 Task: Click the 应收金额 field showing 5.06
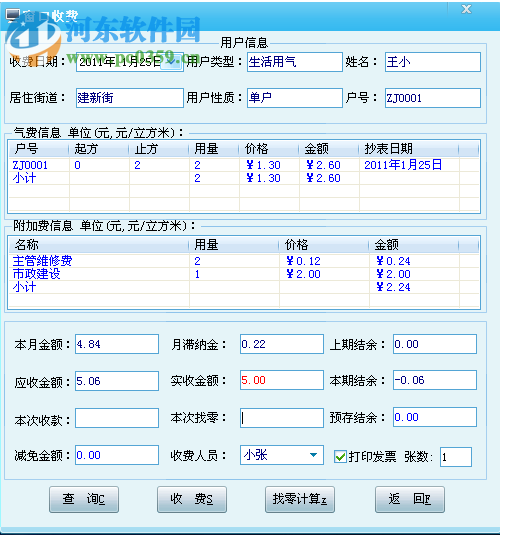point(117,381)
